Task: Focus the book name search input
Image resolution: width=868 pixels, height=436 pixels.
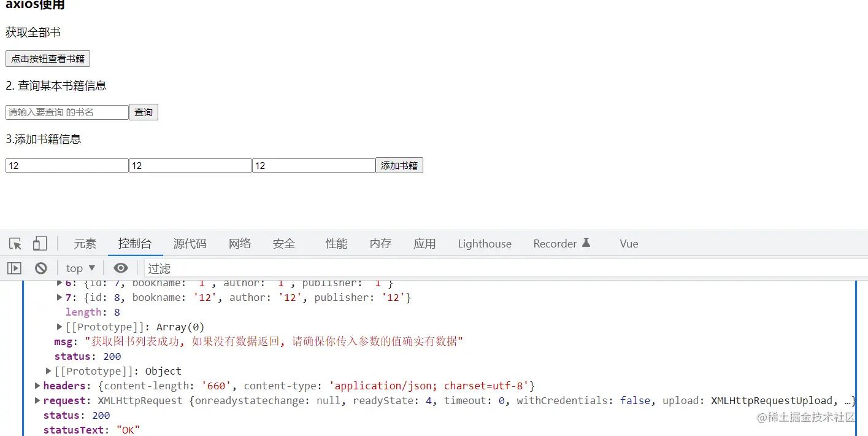Action: coord(67,112)
